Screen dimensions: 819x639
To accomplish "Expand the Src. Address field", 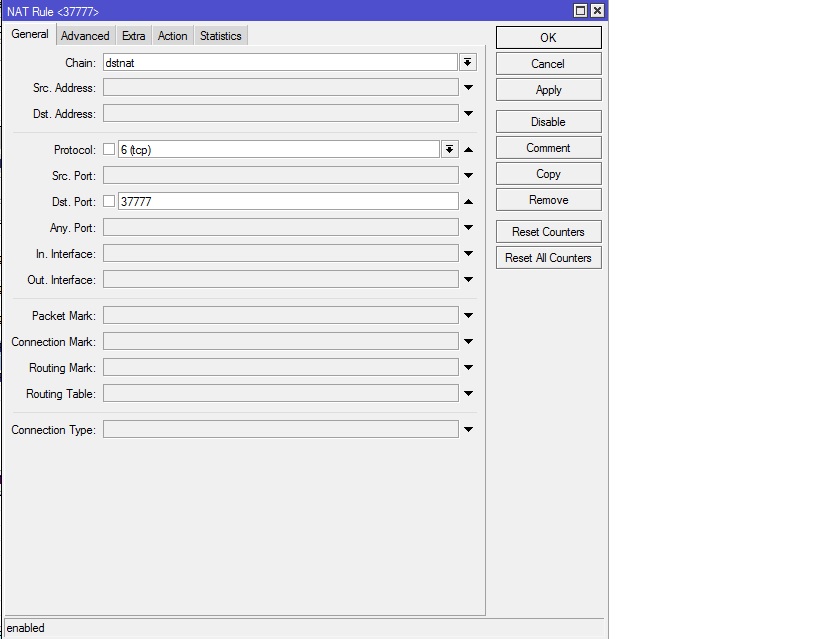I will [469, 88].
